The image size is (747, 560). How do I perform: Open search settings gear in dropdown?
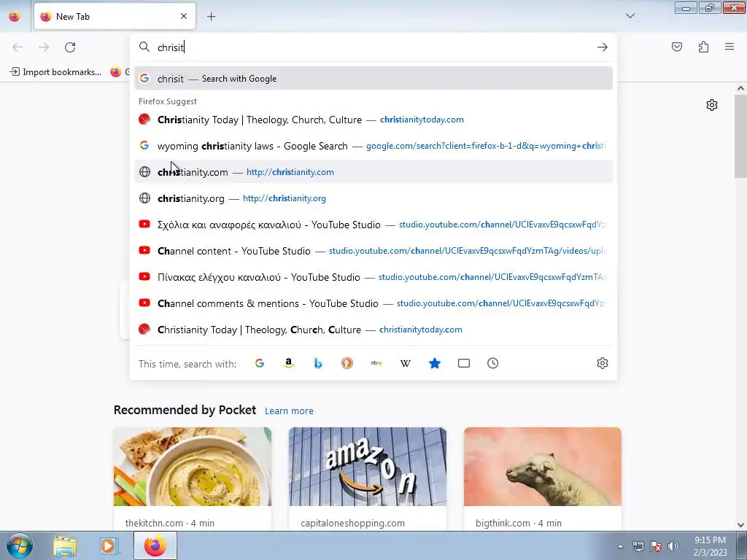coord(602,363)
